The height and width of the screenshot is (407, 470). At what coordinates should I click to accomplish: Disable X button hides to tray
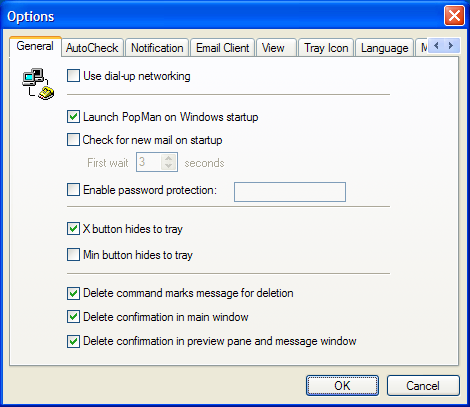pos(73,229)
